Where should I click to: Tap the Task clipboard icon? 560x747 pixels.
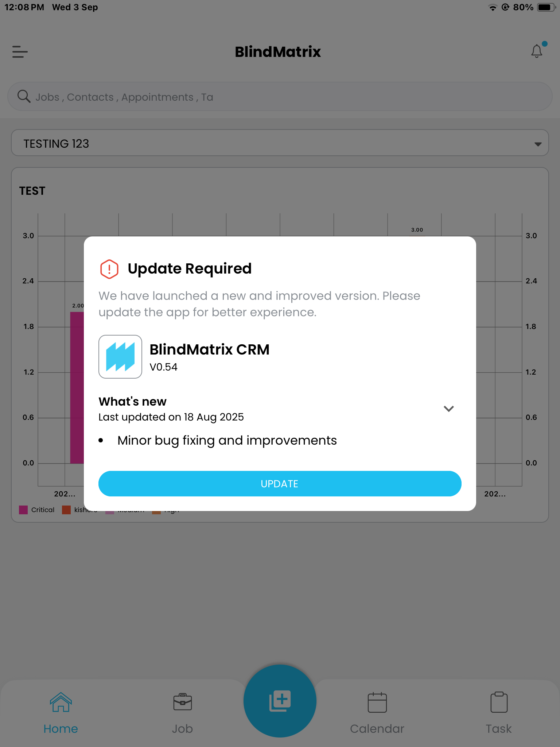tap(499, 702)
